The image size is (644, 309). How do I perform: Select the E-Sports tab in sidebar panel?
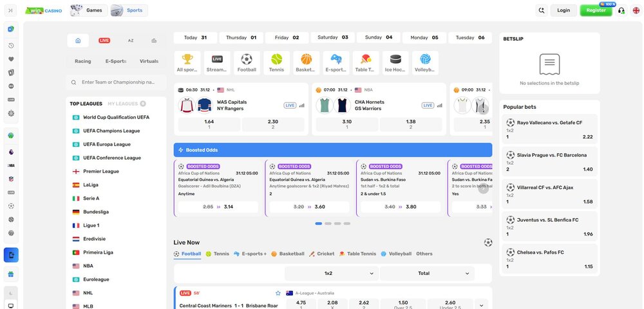pos(116,61)
